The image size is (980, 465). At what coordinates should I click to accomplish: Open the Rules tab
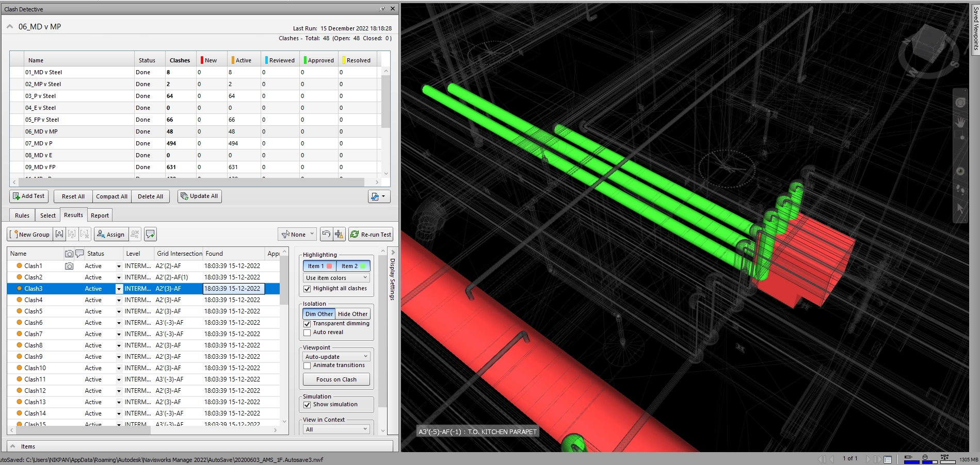21,215
